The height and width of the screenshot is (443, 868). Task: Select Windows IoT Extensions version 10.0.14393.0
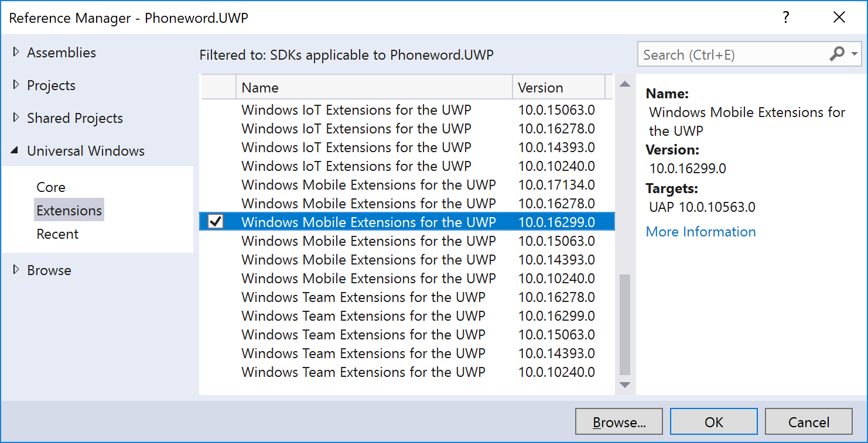406,147
